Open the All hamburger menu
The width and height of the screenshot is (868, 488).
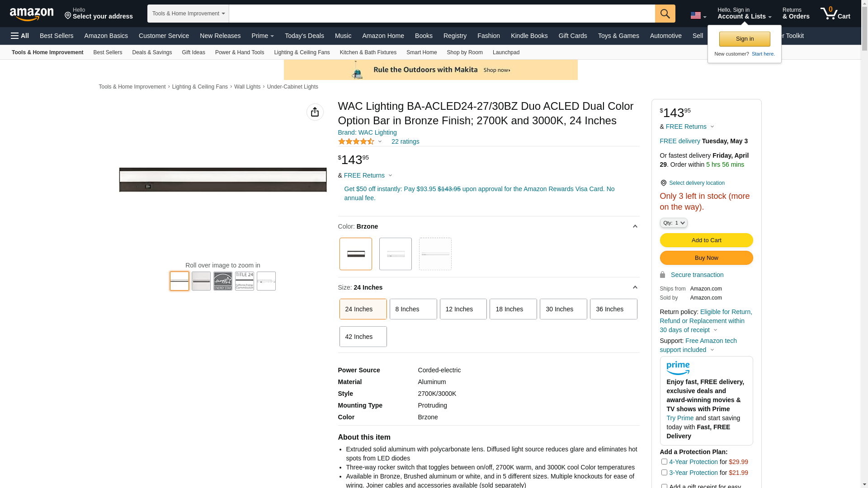[x=20, y=36]
